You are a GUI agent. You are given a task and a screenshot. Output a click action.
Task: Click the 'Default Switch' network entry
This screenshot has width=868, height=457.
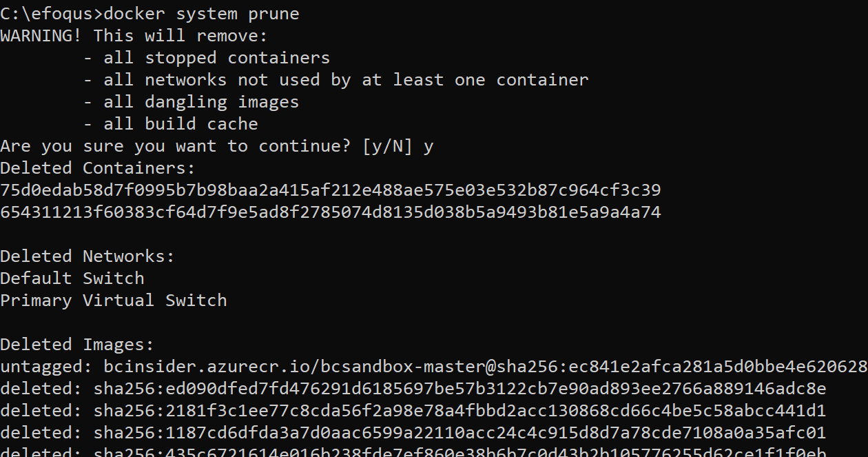click(x=72, y=278)
